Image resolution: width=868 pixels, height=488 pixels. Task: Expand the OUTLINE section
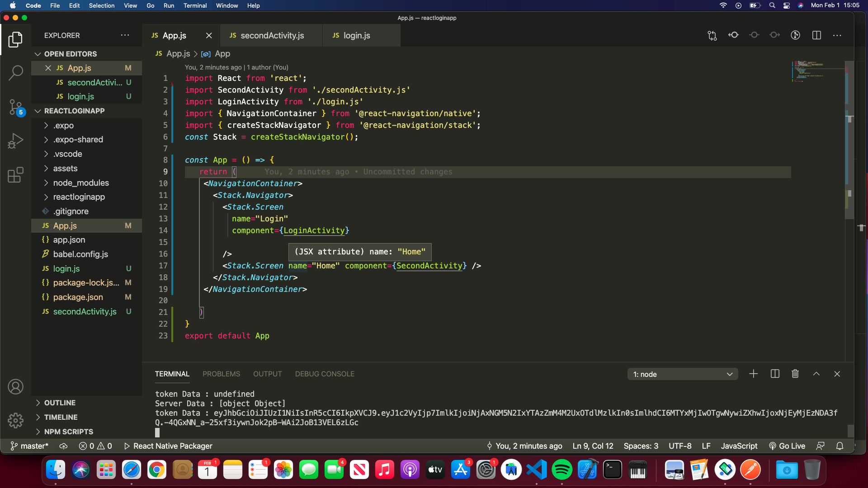60,403
